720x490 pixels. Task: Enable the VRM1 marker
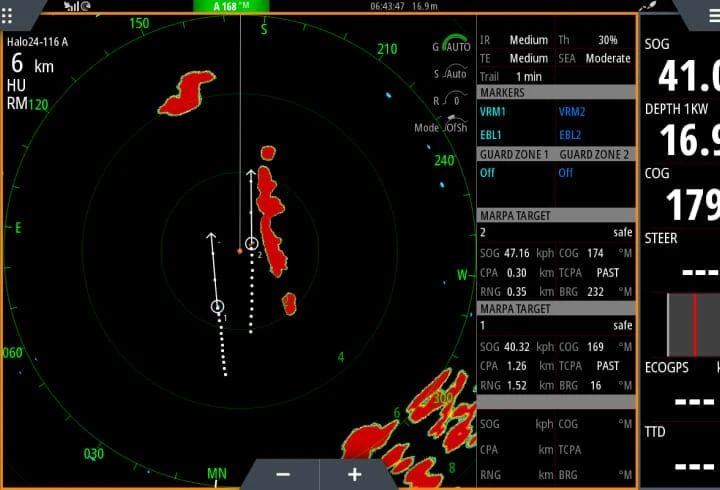[493, 111]
